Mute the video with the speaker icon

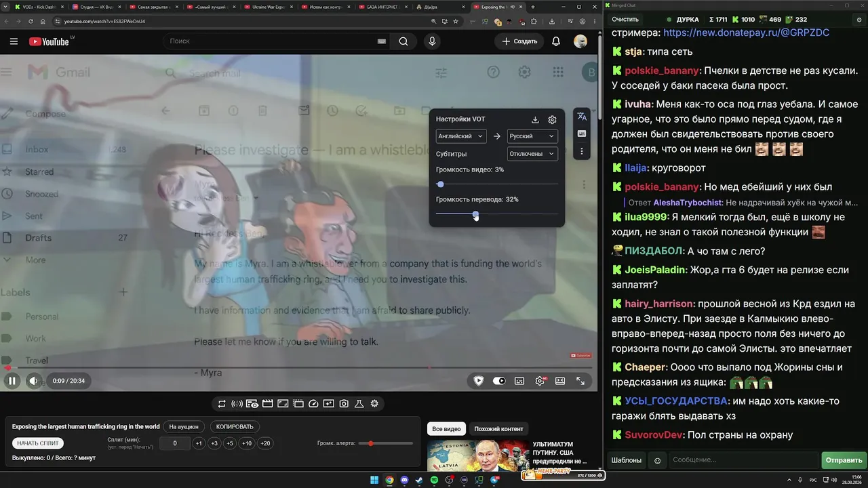(x=33, y=381)
